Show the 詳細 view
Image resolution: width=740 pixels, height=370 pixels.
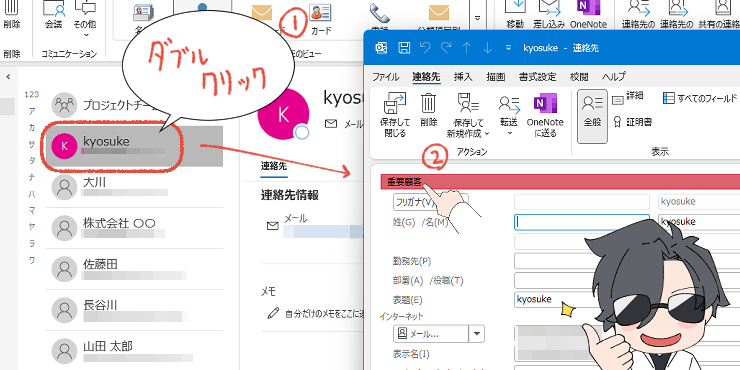[628, 97]
